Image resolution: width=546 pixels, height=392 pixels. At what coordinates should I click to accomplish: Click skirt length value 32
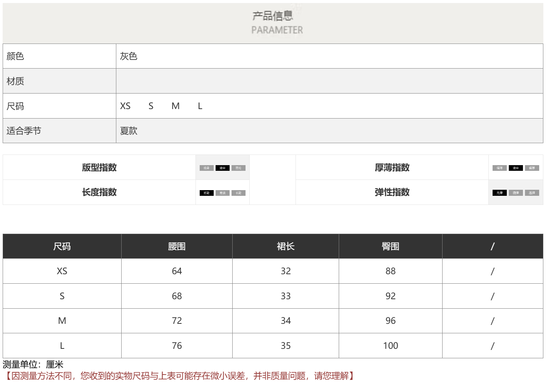286,271
